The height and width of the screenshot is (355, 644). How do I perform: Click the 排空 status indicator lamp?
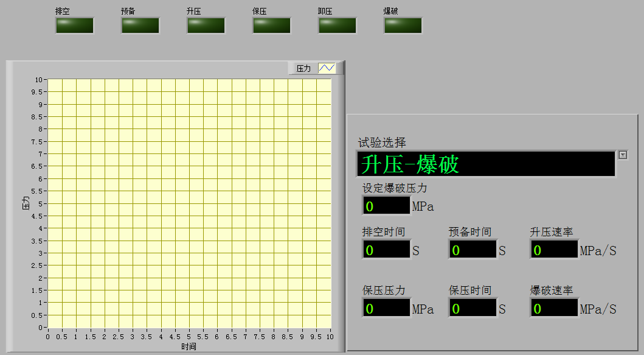tap(74, 24)
